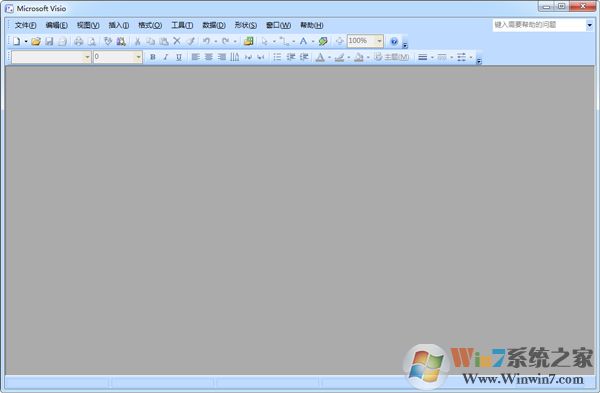Toggle Bold formatting
Screen dimensions: 600x393
click(153, 57)
